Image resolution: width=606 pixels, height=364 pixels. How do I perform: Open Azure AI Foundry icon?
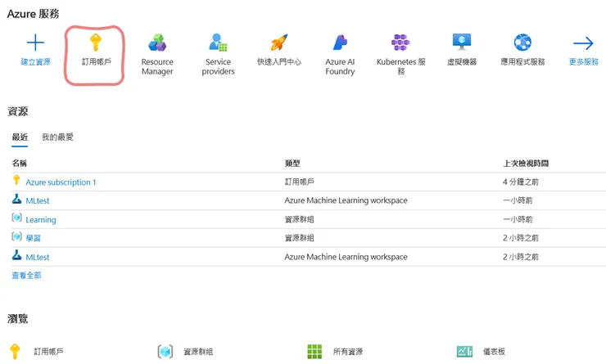340,43
